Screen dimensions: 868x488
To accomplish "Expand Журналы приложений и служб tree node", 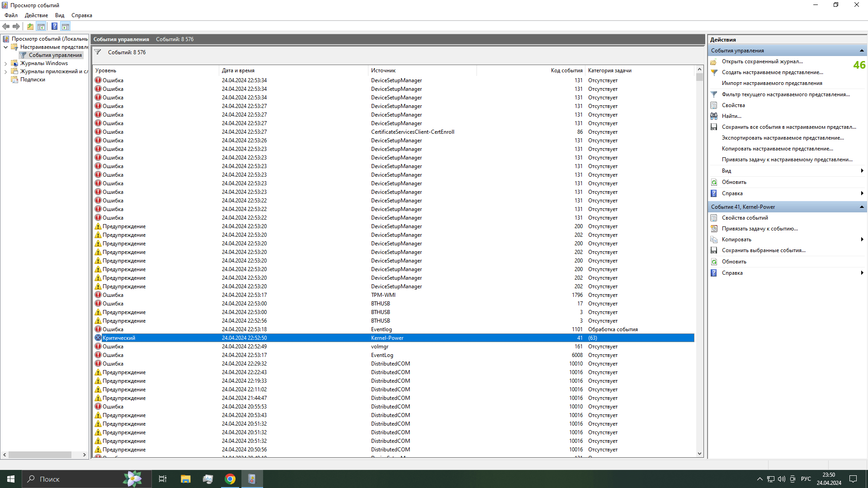I will pyautogui.click(x=5, y=72).
